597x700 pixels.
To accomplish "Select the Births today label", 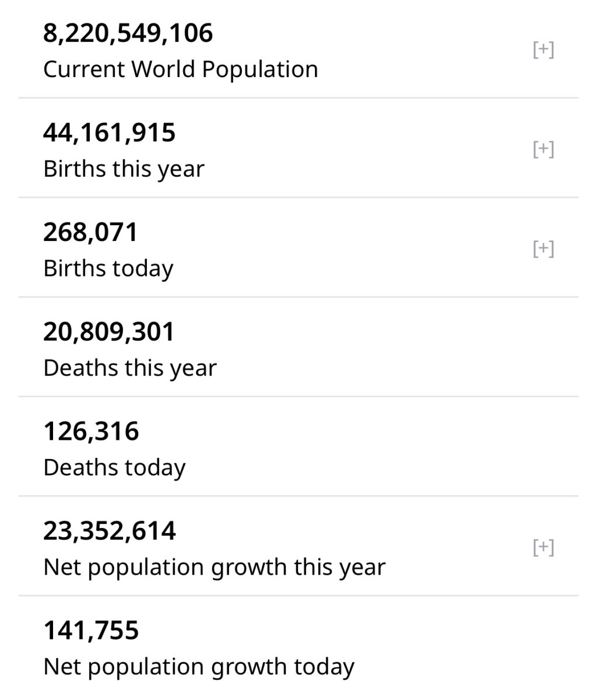I will pyautogui.click(x=108, y=269).
